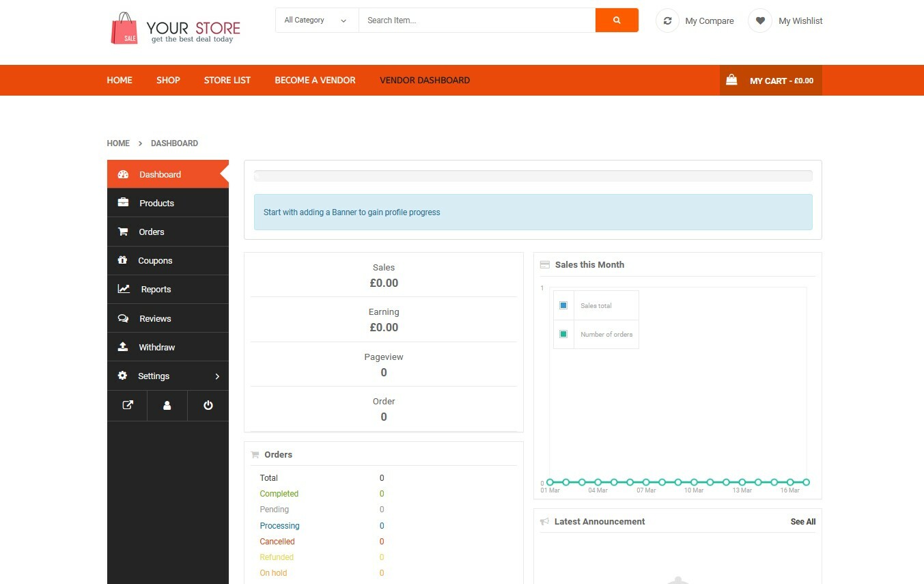Open STORE LIST in the navigation bar
Viewport: 924px width, 584px height.
[227, 80]
